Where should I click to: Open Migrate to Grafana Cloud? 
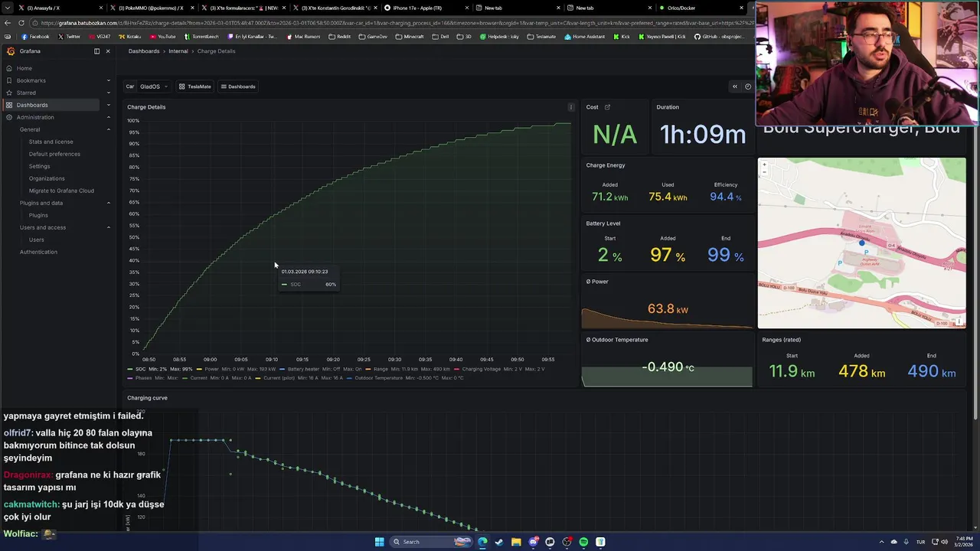point(61,191)
